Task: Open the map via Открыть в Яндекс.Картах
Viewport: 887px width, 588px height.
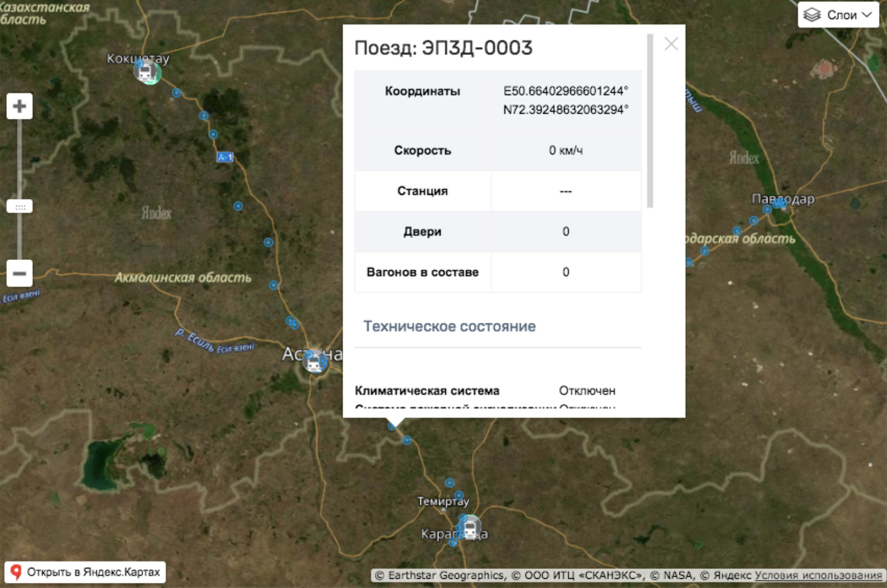Action: [x=85, y=572]
